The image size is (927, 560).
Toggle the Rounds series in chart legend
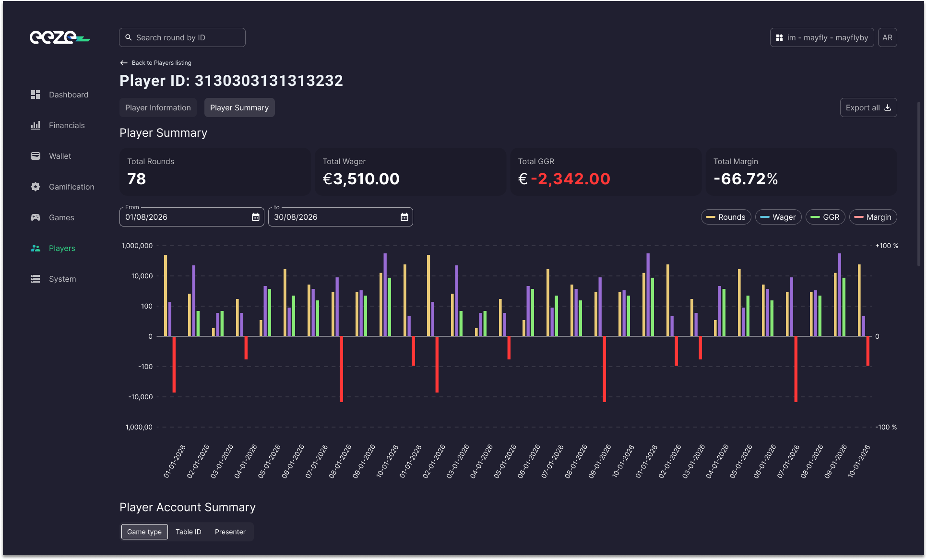click(725, 217)
